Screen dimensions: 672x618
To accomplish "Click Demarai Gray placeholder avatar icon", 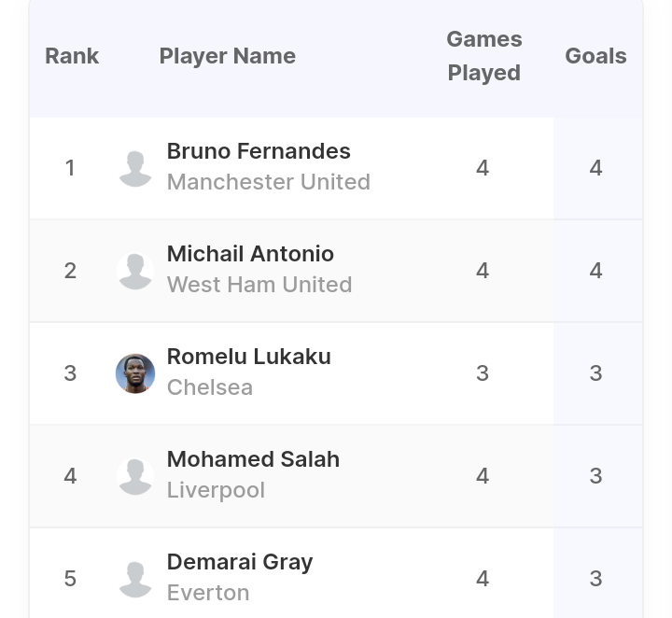I will point(135,579).
